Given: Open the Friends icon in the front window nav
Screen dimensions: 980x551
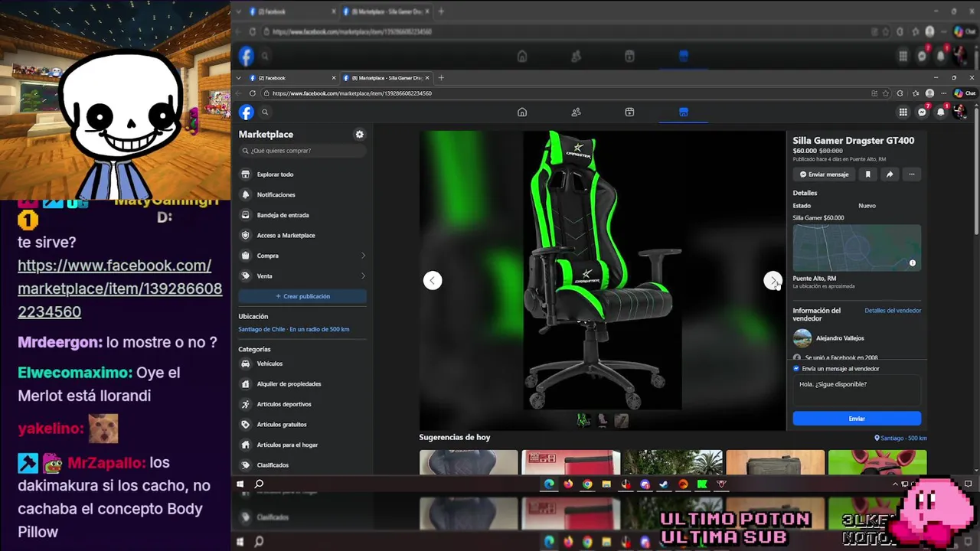Looking at the screenshot, I should click(x=576, y=112).
